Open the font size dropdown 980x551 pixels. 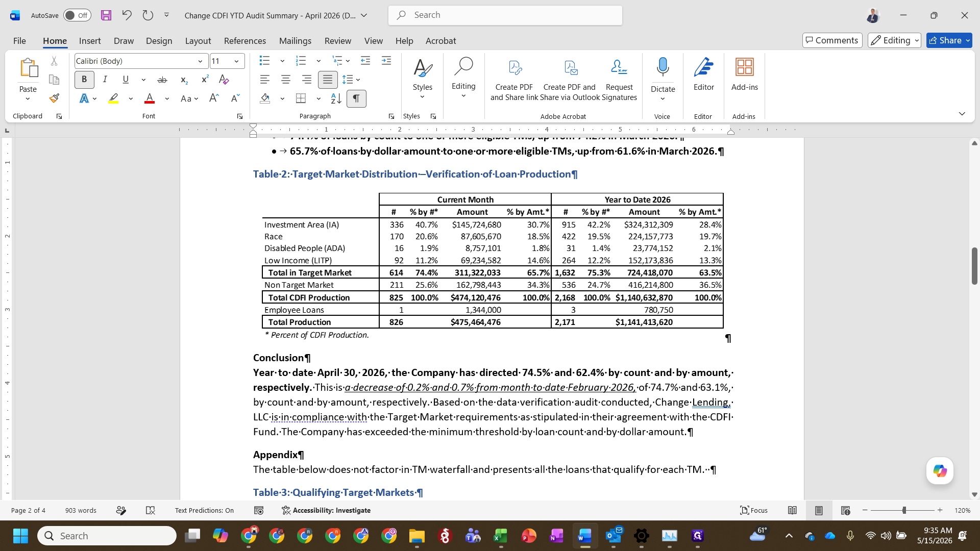click(236, 61)
